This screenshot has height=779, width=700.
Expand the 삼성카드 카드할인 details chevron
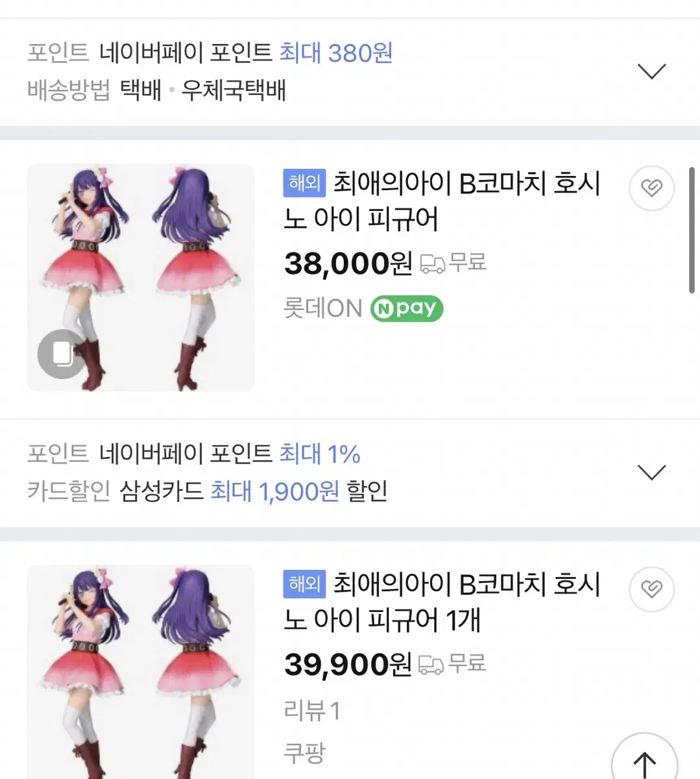pyautogui.click(x=651, y=472)
